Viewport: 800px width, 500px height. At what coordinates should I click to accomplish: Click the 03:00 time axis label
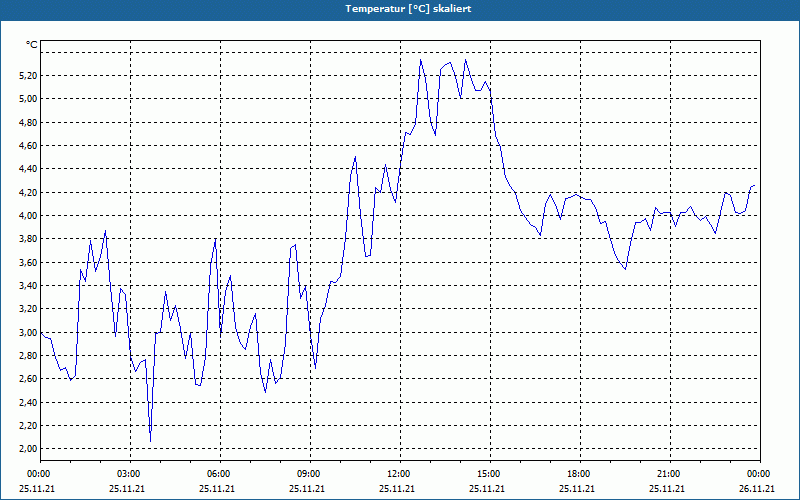130,474
